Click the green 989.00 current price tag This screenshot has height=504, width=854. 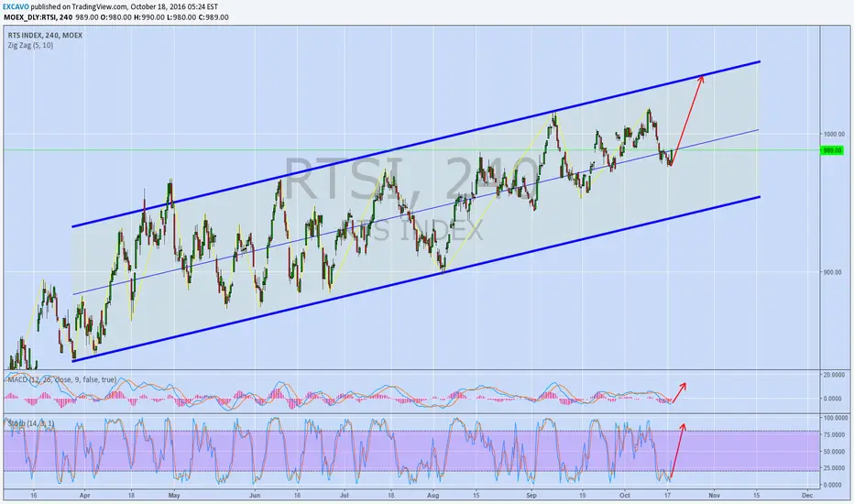point(832,150)
